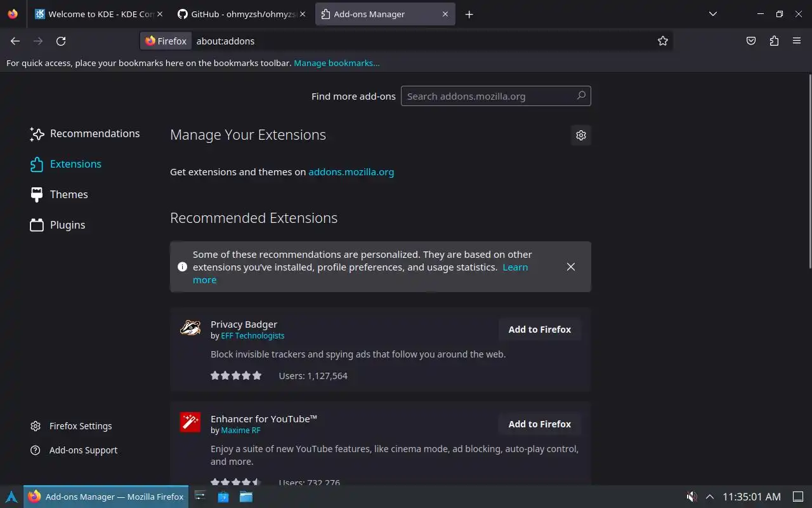Open a new tab with plus icon
Screen dimensions: 812x508
point(469,14)
